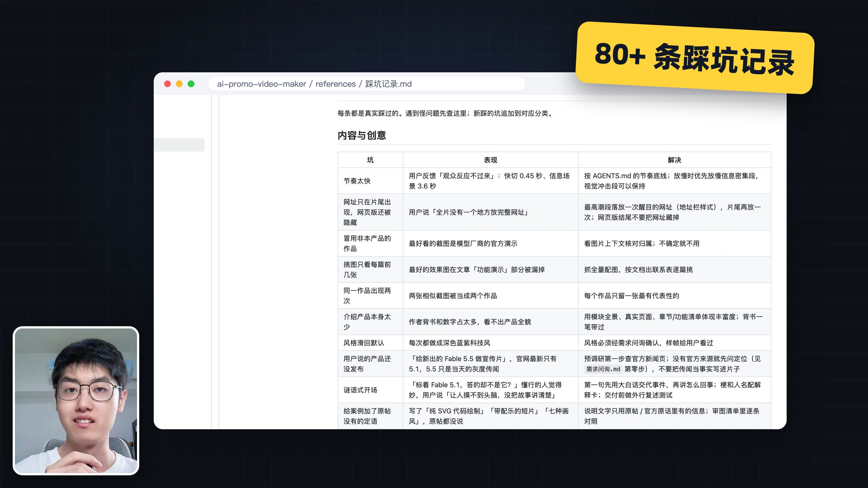Image resolution: width=868 pixels, height=488 pixels.
Task: Click the cell '用户说「全片没有一个地方放完整网址」'
Action: pos(491,212)
